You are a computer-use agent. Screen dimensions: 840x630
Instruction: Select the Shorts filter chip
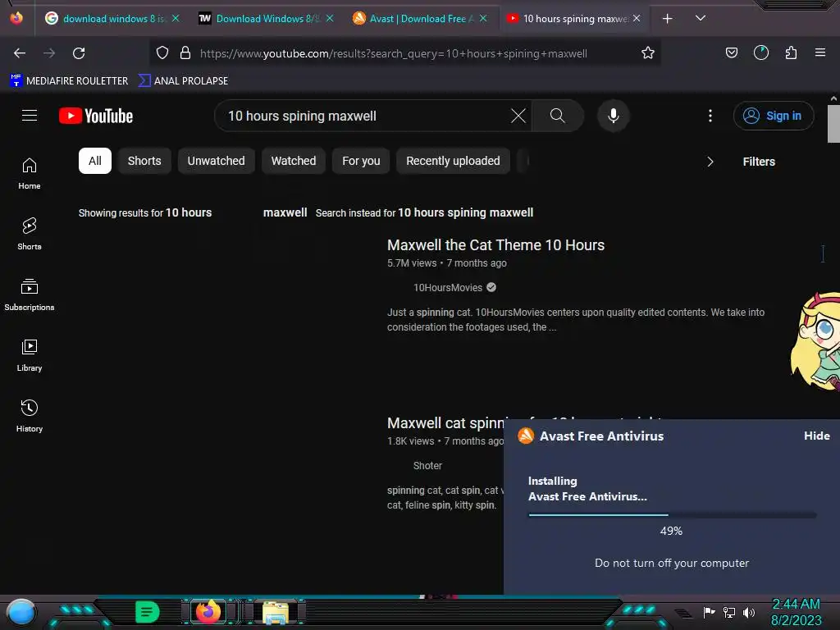144,161
